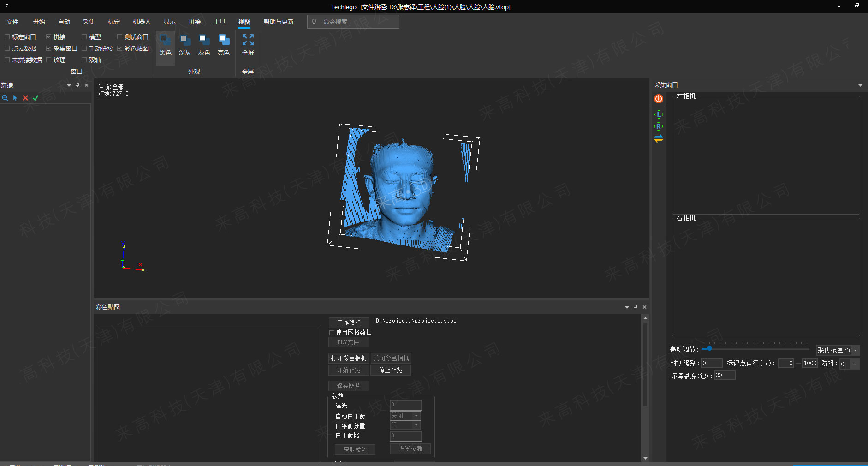This screenshot has width=868, height=466.
Task: Click the red power icon in capture window
Action: tap(659, 99)
